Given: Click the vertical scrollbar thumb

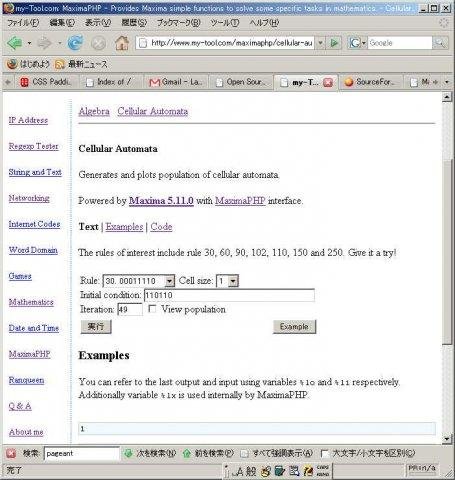Looking at the screenshot, I should 447,252.
